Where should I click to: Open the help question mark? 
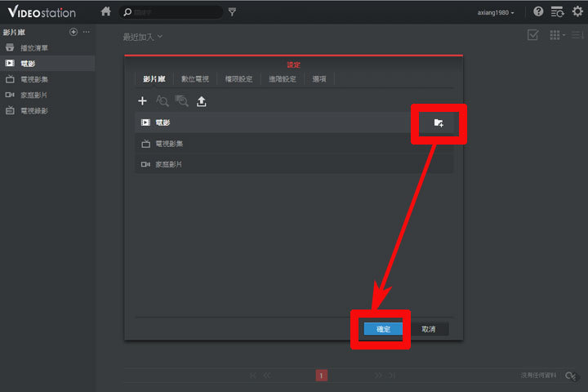pyautogui.click(x=538, y=11)
